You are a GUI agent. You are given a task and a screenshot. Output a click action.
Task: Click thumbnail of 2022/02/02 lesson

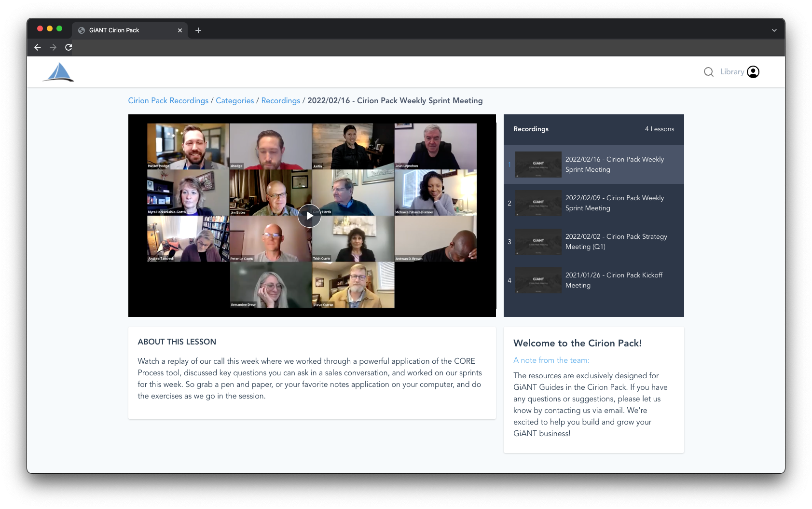point(538,242)
